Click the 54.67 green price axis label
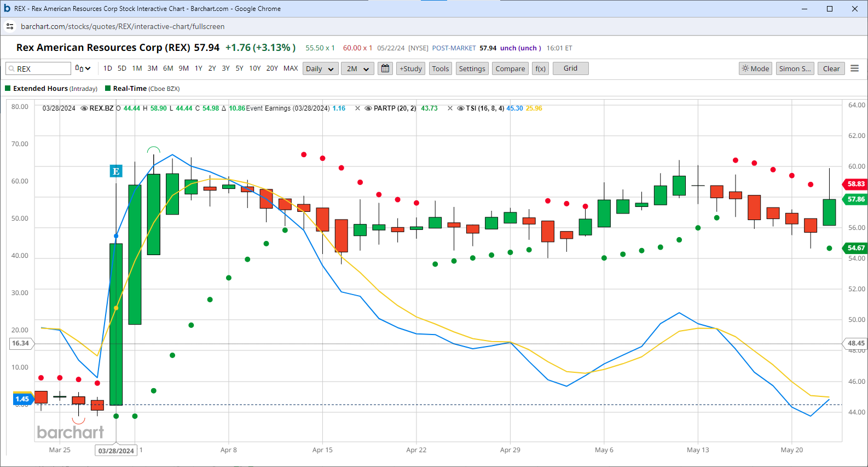 click(x=855, y=248)
